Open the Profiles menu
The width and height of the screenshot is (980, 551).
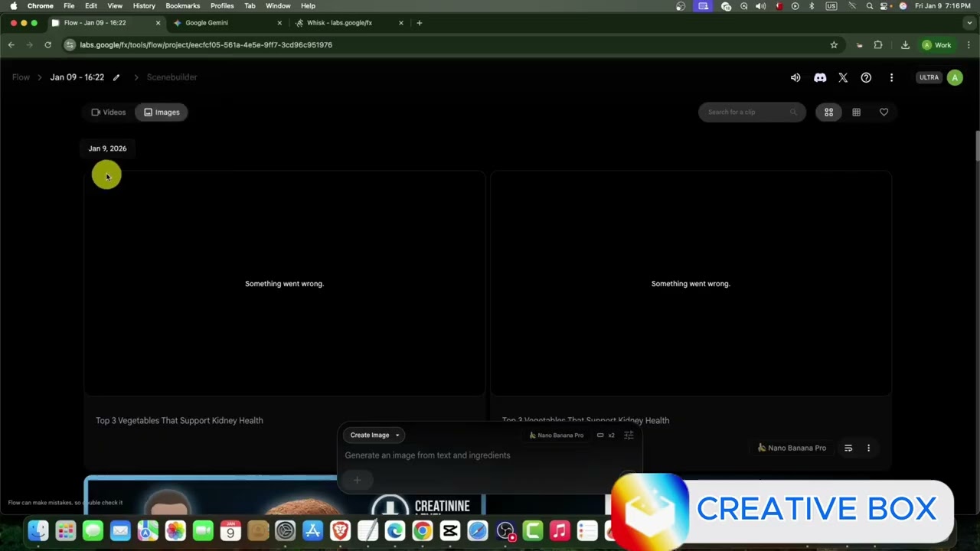click(222, 6)
